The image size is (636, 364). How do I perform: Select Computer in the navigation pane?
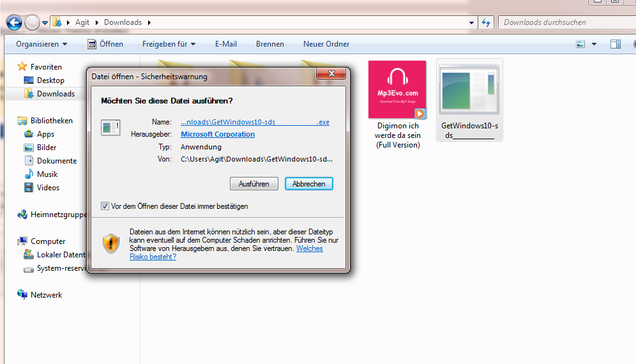48,241
